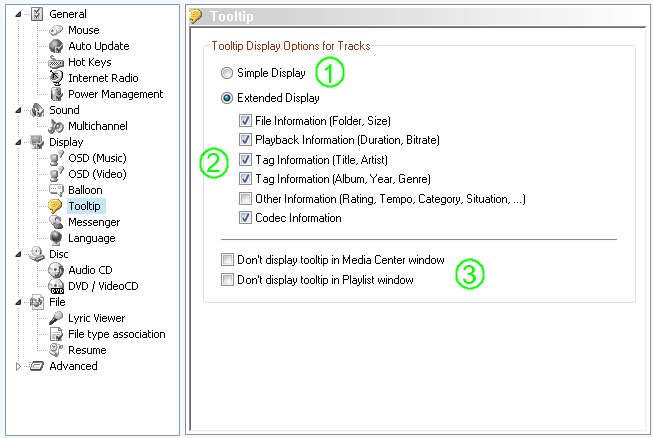Uncheck Playback Information (Duration, Bitrate)

(245, 140)
